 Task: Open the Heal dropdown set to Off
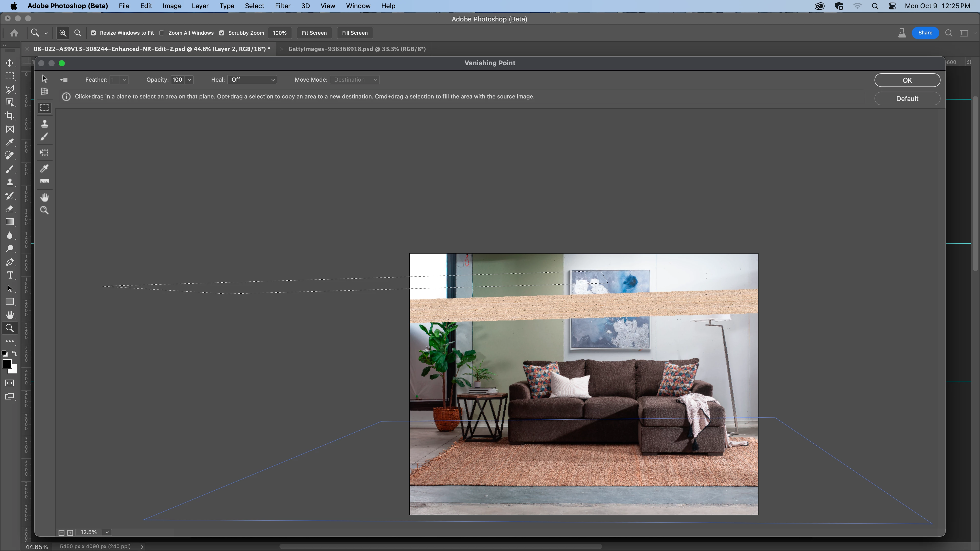[252, 80]
